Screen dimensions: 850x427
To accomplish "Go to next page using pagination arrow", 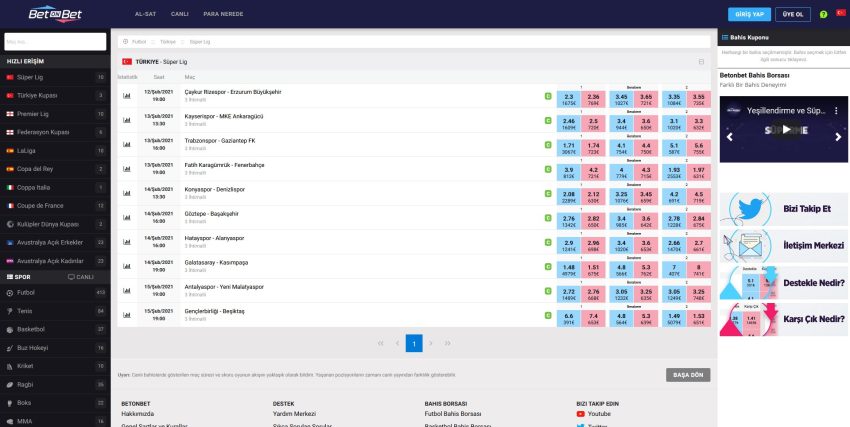I will pyautogui.click(x=431, y=343).
